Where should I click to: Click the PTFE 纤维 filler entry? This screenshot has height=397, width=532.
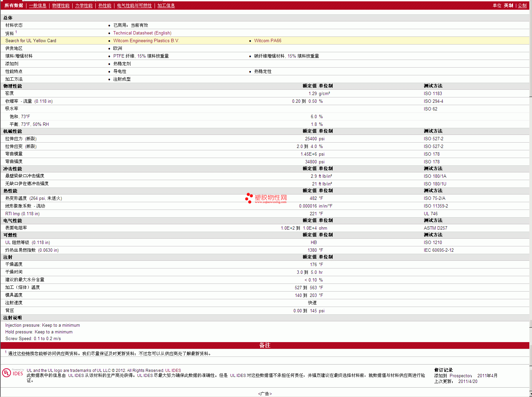click(x=141, y=56)
